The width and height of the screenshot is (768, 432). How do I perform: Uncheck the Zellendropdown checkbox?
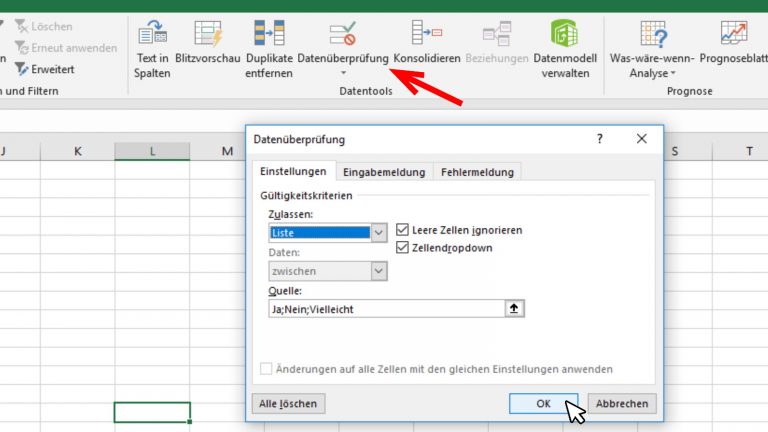point(403,248)
